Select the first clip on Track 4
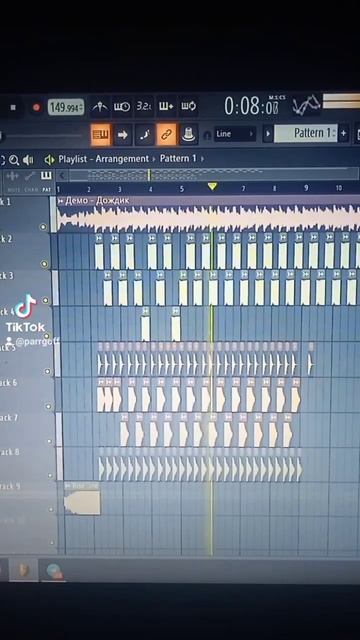The height and width of the screenshot is (640, 360). [145, 324]
